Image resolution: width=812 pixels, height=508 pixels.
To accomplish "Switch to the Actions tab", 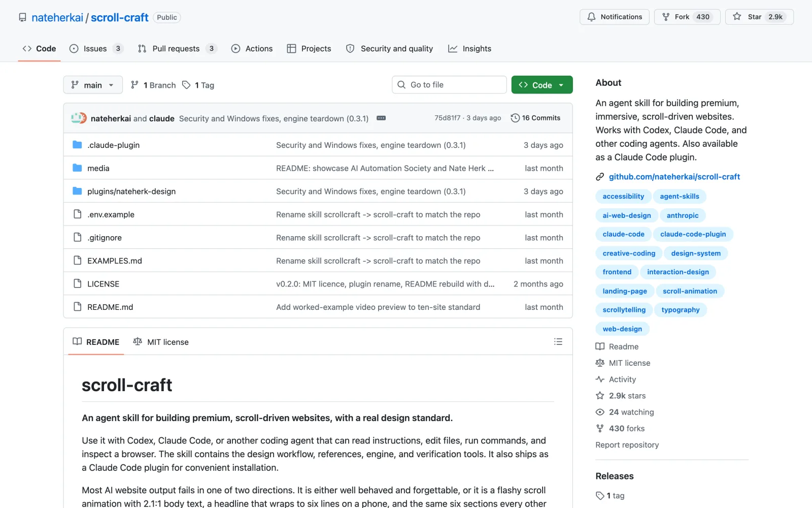I will (252, 49).
